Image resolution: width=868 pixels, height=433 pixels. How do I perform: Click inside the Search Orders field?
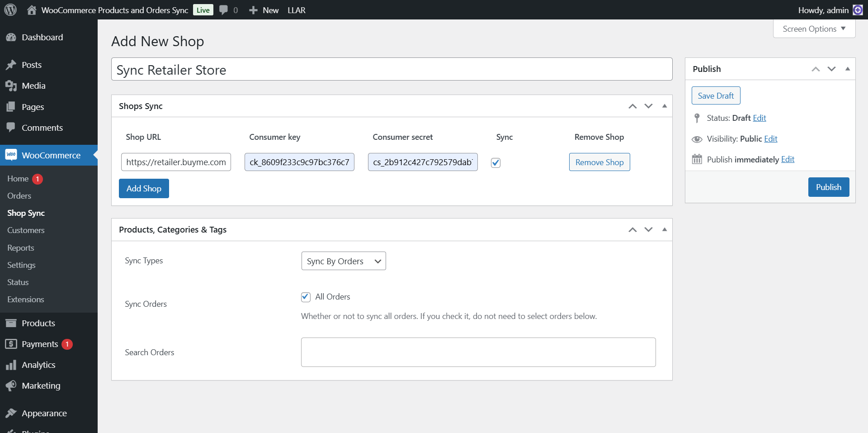pos(478,352)
